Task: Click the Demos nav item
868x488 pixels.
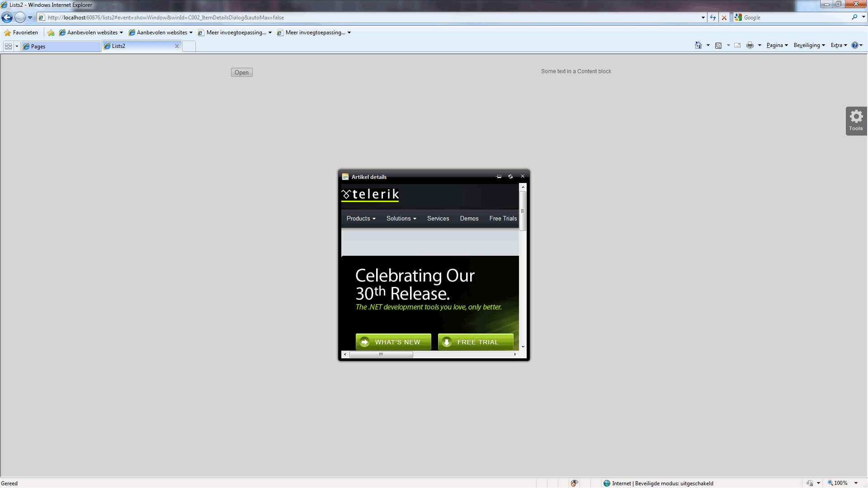Action: pos(469,219)
